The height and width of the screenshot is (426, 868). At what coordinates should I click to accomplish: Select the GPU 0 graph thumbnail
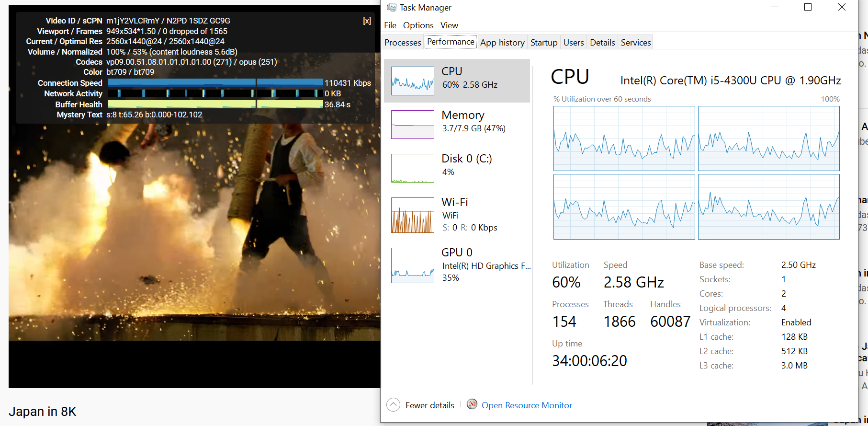click(413, 265)
